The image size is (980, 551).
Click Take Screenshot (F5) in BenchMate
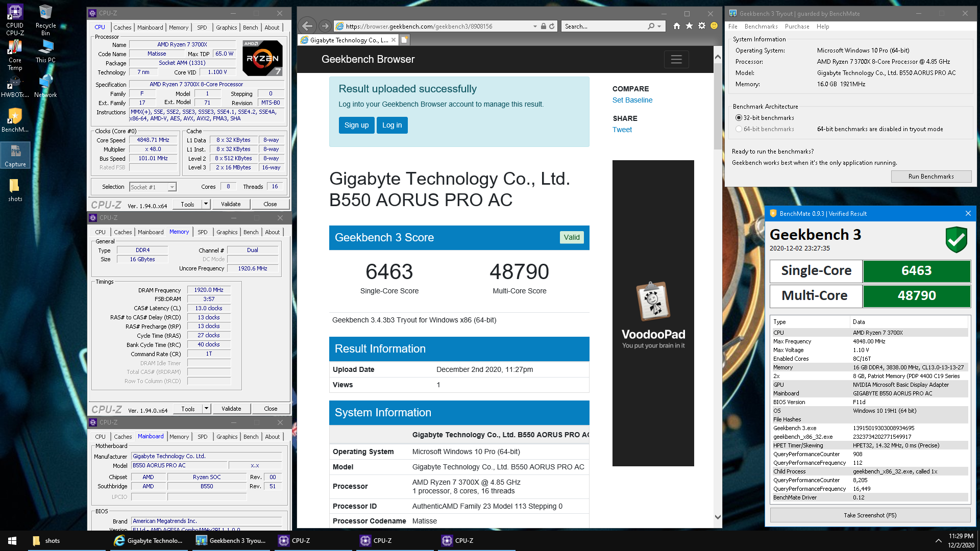(870, 515)
